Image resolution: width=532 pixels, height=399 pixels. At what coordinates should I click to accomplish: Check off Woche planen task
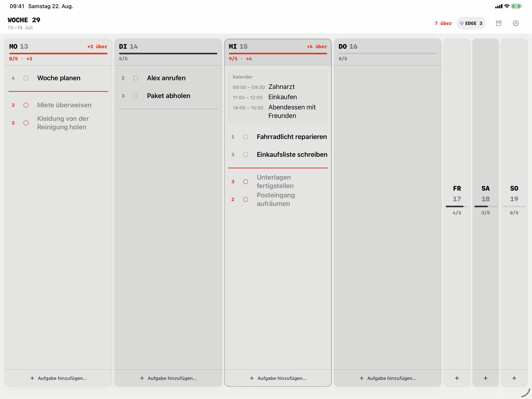[x=26, y=78]
